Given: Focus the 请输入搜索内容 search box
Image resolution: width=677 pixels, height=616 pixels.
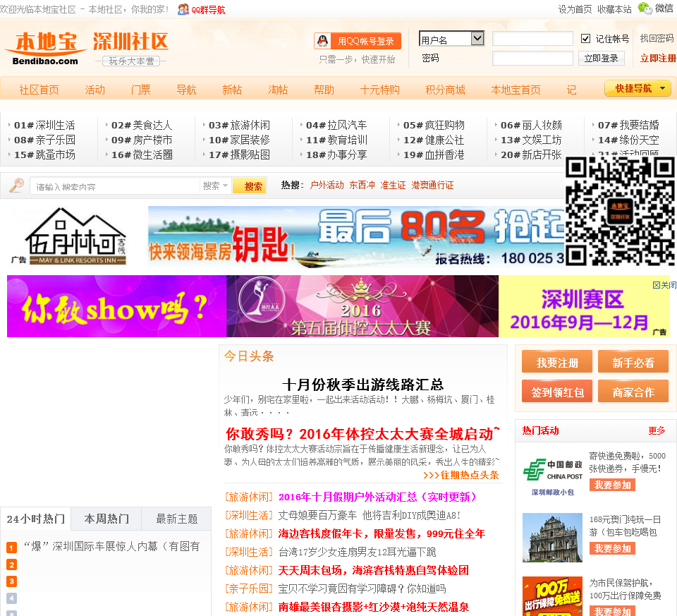Looking at the screenshot, I should point(114,186).
